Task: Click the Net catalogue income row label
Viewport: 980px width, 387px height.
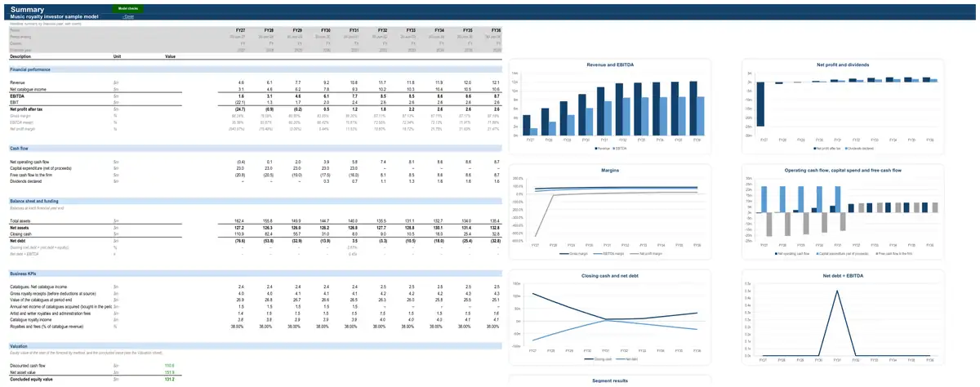Action: pyautogui.click(x=28, y=90)
